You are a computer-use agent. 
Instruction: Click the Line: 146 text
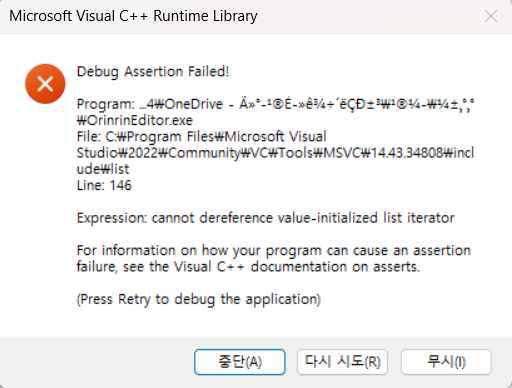click(104, 185)
